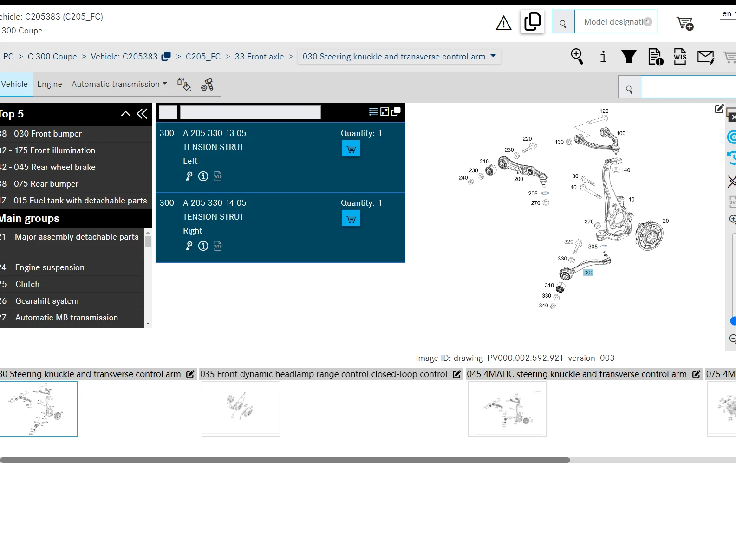Focus the parts search text field

click(x=688, y=87)
